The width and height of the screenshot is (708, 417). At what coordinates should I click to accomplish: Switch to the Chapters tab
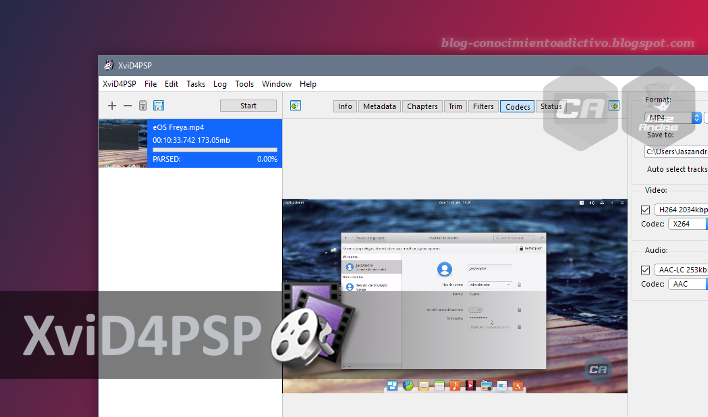pos(422,107)
